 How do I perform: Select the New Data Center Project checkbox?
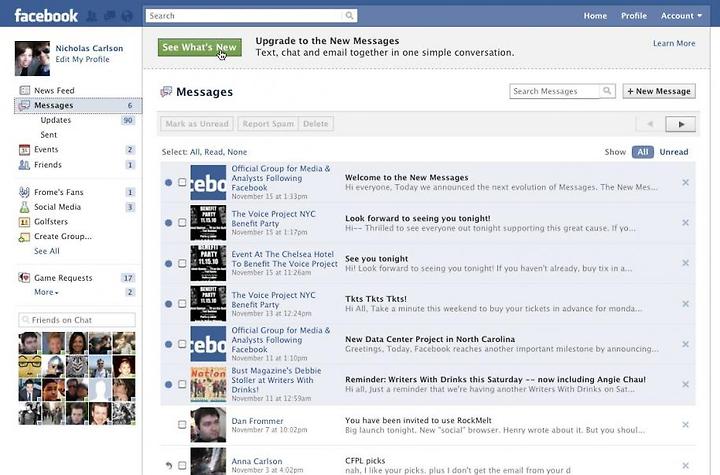click(x=182, y=344)
